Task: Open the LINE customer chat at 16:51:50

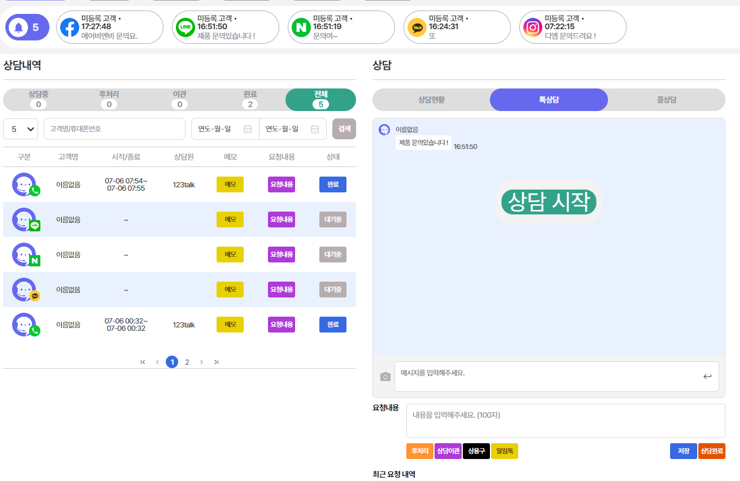Action: pos(225,28)
